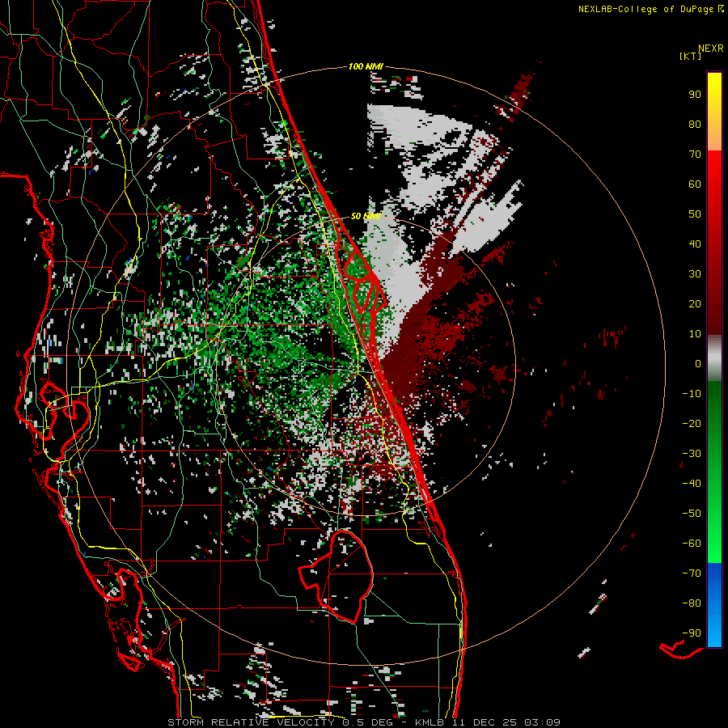Click the NEXLAB-College of DuPage title text

(646, 9)
